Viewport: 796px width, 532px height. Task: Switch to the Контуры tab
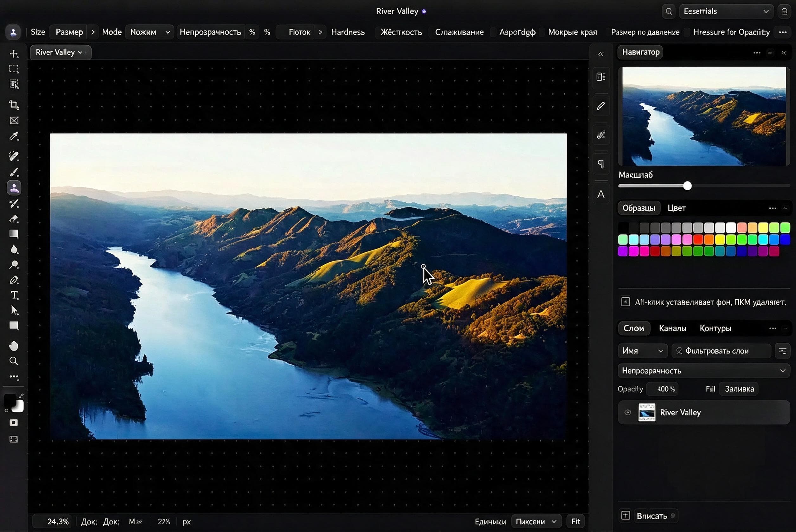(x=715, y=328)
